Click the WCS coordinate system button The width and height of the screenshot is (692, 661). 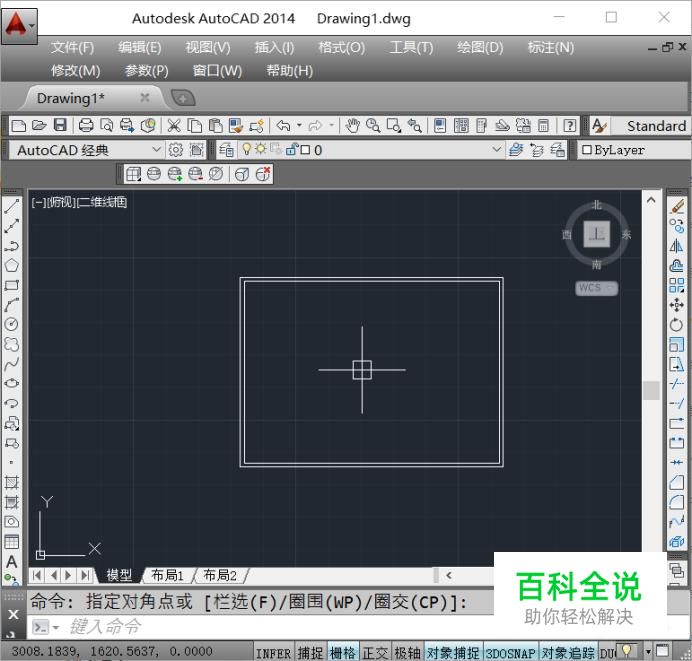pyautogui.click(x=596, y=288)
